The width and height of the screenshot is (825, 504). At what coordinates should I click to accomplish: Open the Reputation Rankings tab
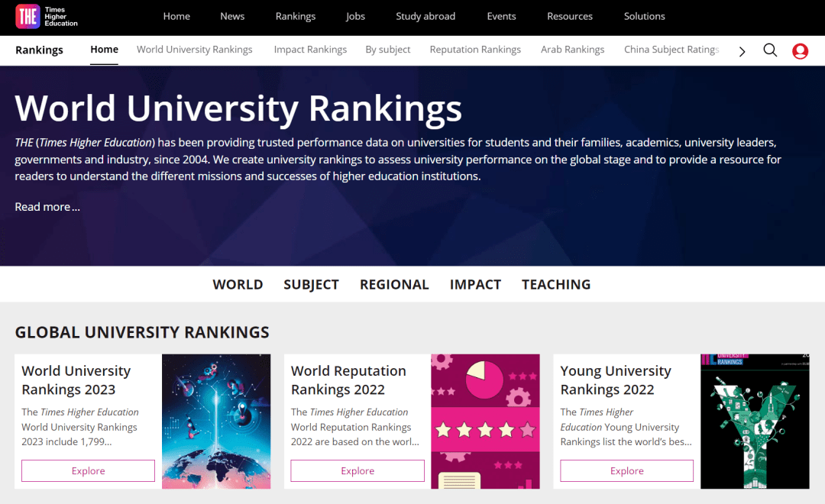[x=475, y=50]
